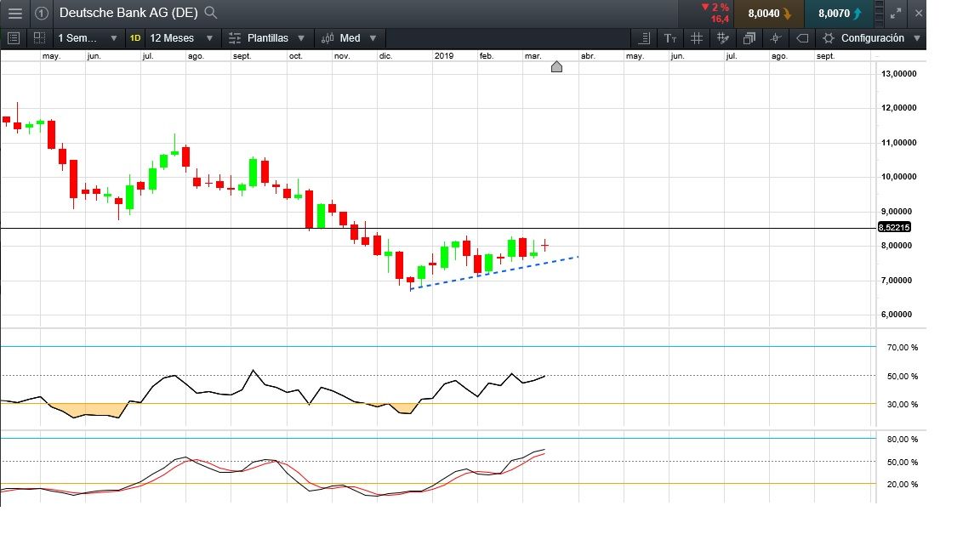This screenshot has width=980, height=551.
Task: Click the red 2 % change indicator
Action: (715, 8)
